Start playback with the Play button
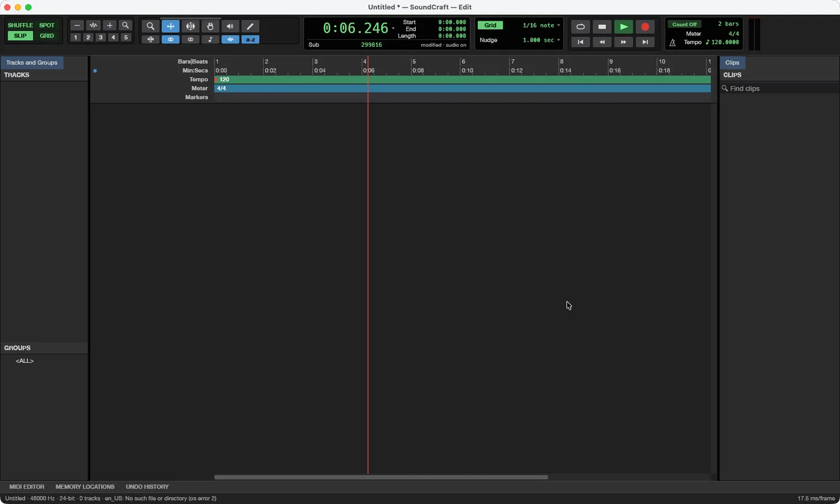The width and height of the screenshot is (840, 504). coord(624,27)
